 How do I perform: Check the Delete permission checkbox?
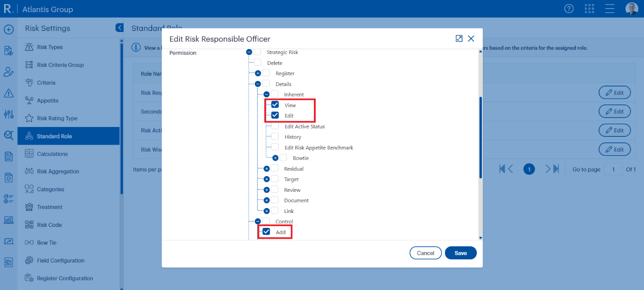(x=258, y=63)
